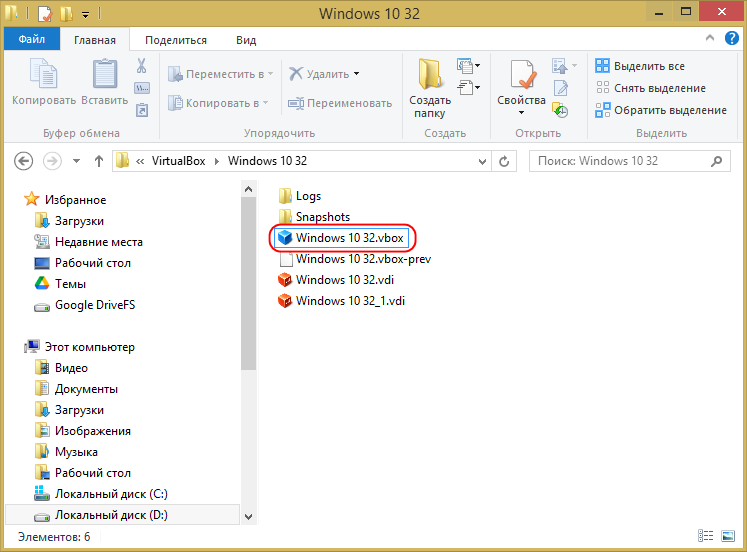Open the Customize Quick Access Toolbar dropdown
The width and height of the screenshot is (747, 552).
click(86, 15)
